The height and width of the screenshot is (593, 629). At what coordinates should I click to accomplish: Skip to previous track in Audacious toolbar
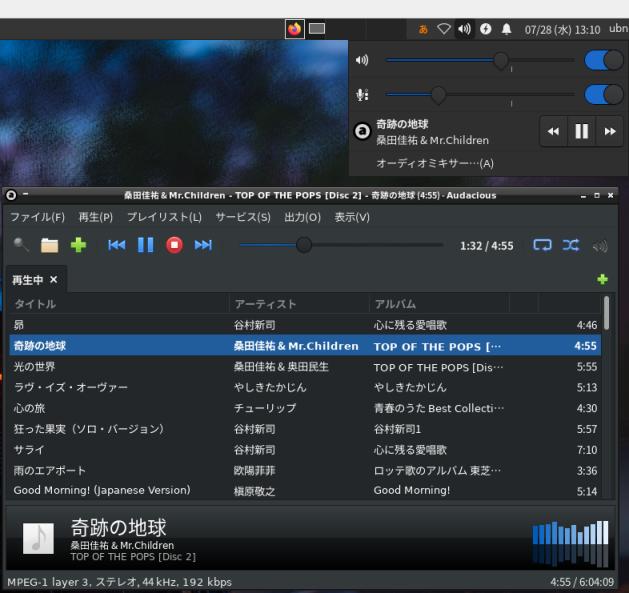click(x=117, y=245)
